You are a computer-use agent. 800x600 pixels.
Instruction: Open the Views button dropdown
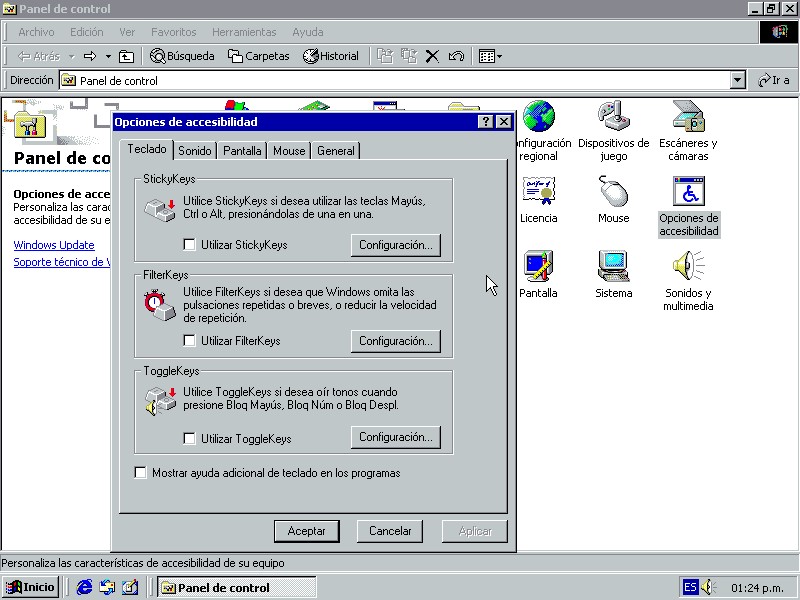[x=499, y=56]
